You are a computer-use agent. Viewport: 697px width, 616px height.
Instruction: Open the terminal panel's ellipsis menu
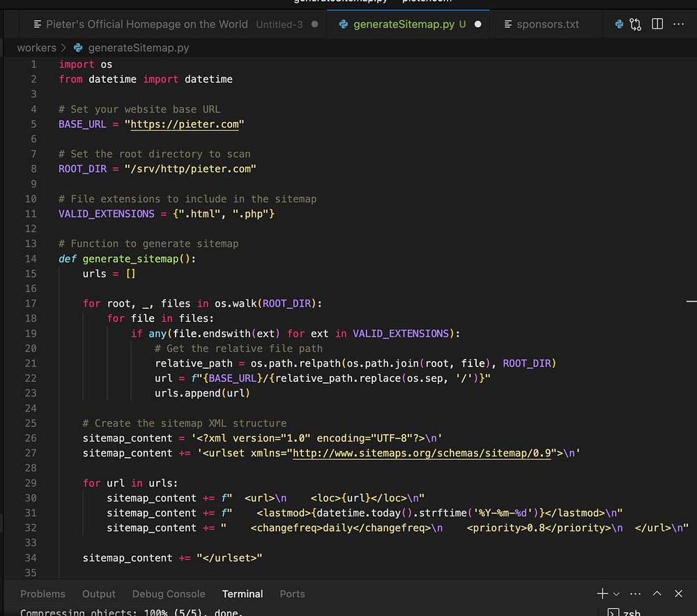coord(635,594)
